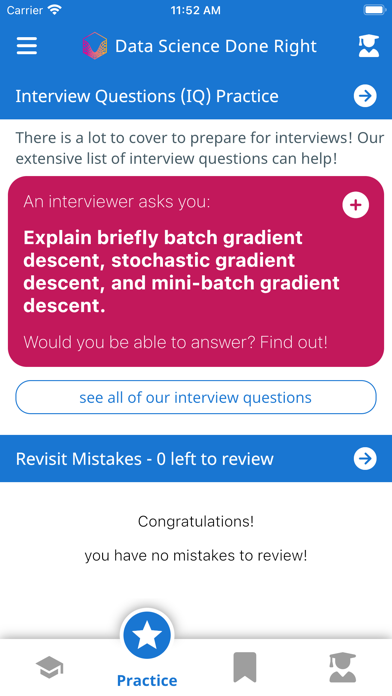This screenshot has height=696, width=392.
Task: Click see all of our interview questions
Action: [196, 397]
